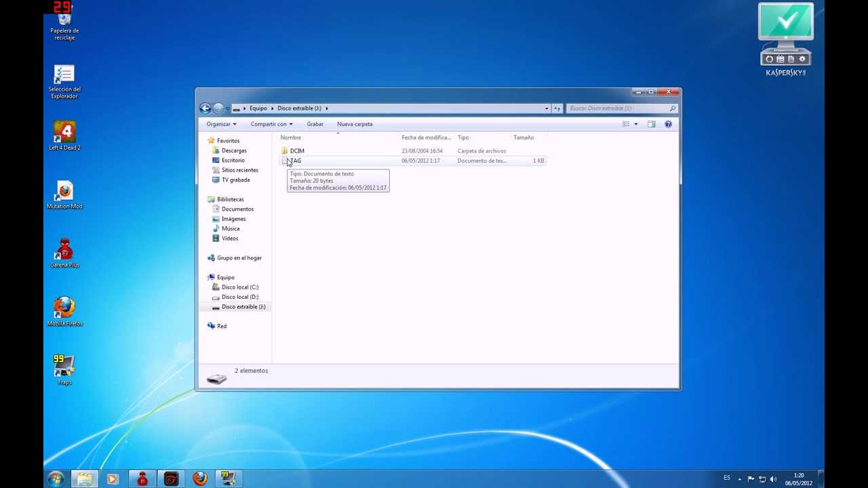868x488 pixels.
Task: Select Favoritos in navigation pane
Action: point(228,141)
